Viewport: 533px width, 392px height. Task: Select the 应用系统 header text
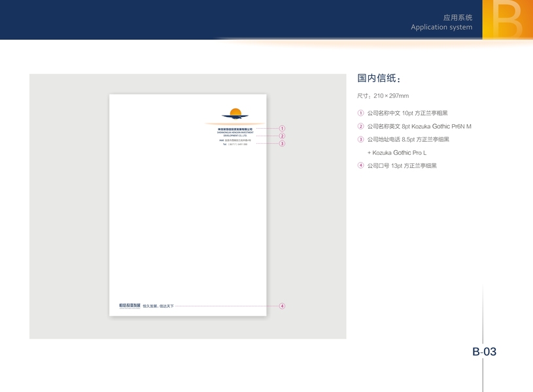pos(458,18)
